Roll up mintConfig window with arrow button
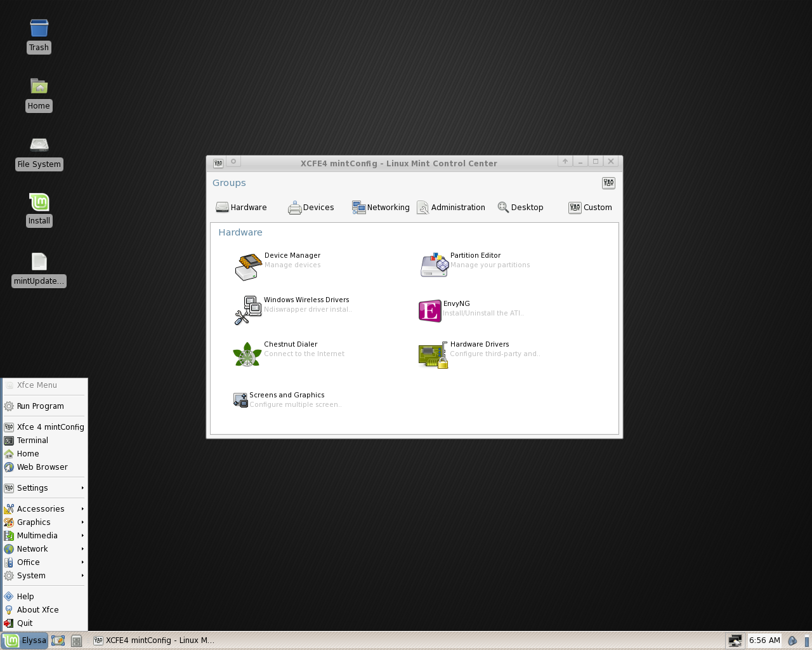812x650 pixels. [x=565, y=162]
